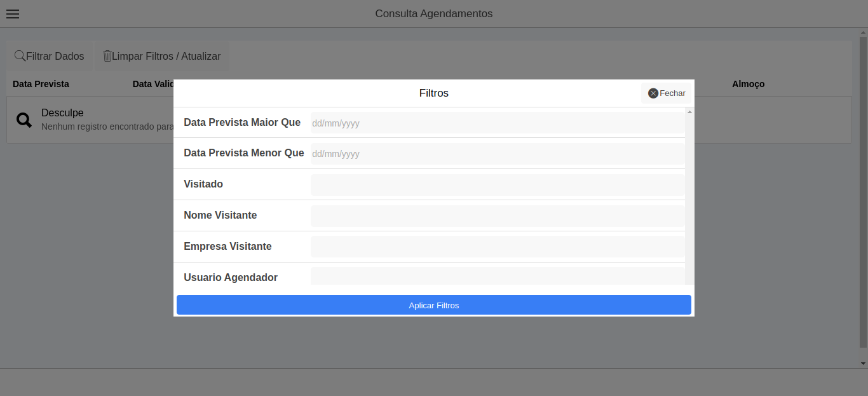Open the hamburger navigation menu
868x396 pixels.
tap(12, 14)
